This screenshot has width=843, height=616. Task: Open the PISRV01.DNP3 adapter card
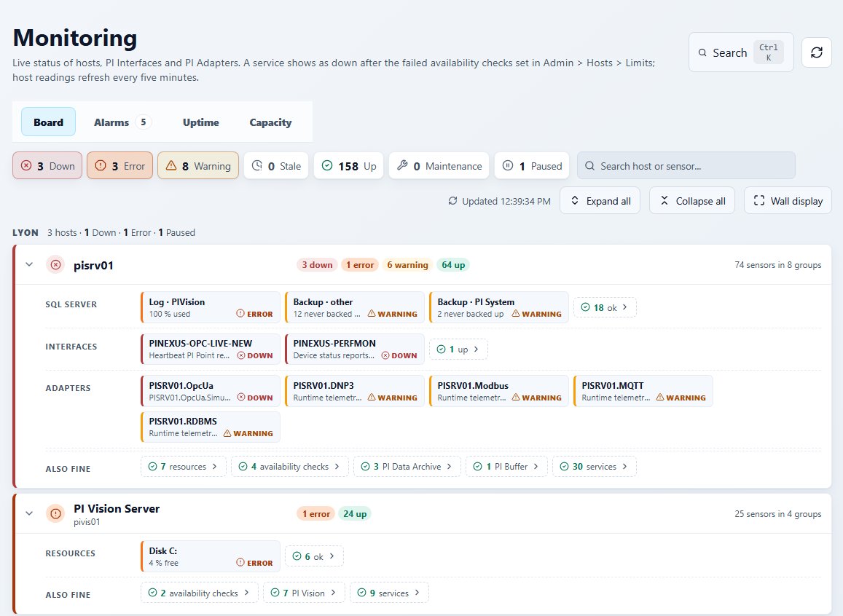tap(354, 391)
